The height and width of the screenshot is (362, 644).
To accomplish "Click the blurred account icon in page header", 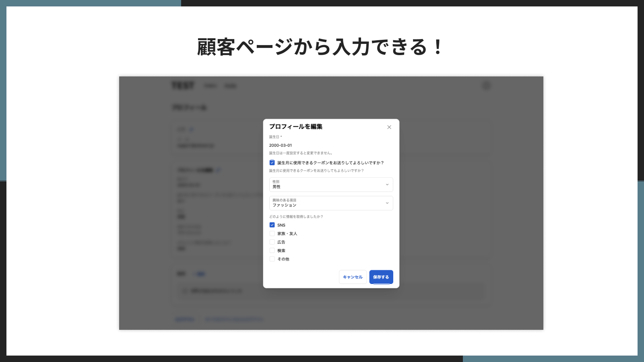I will coord(486,86).
